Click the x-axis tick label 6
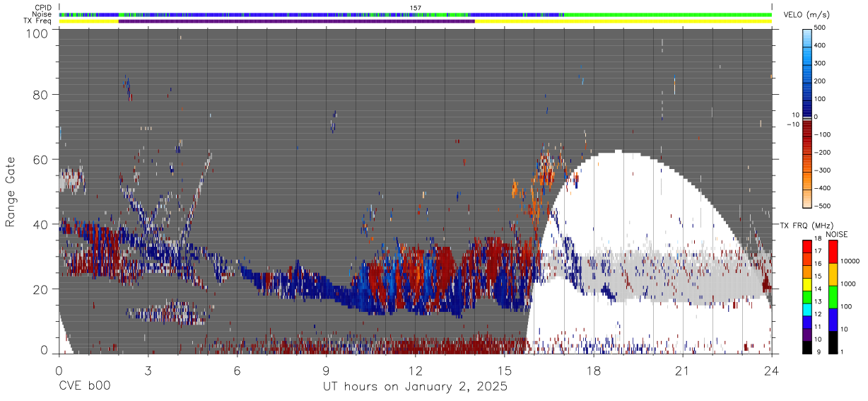Image resolution: width=868 pixels, height=401 pixels. [237, 371]
